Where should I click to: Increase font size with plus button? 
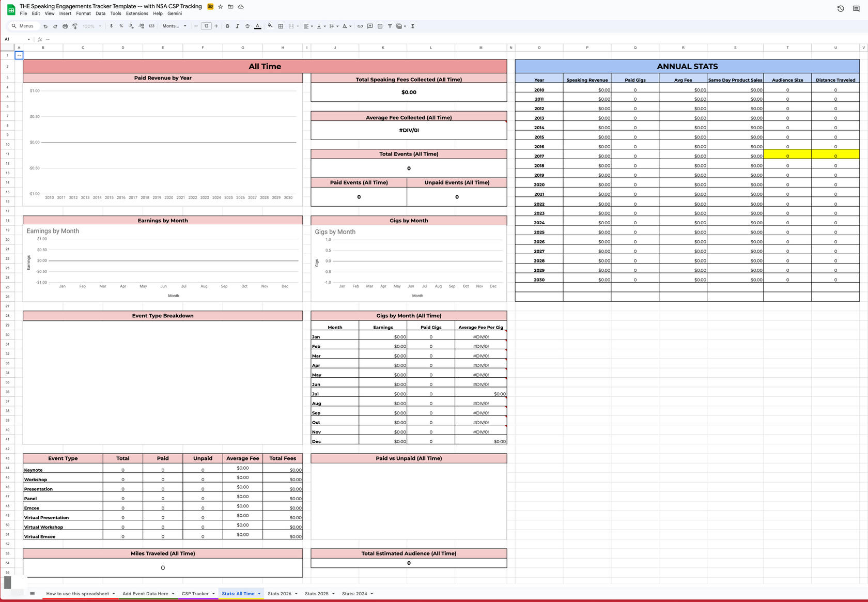[216, 26]
